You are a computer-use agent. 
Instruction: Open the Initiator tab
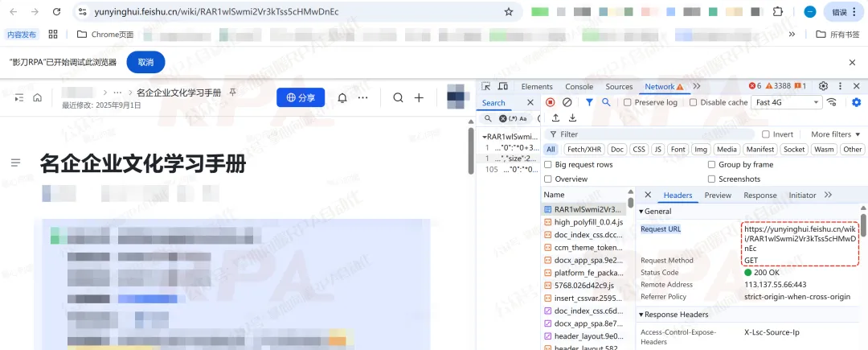coord(802,195)
